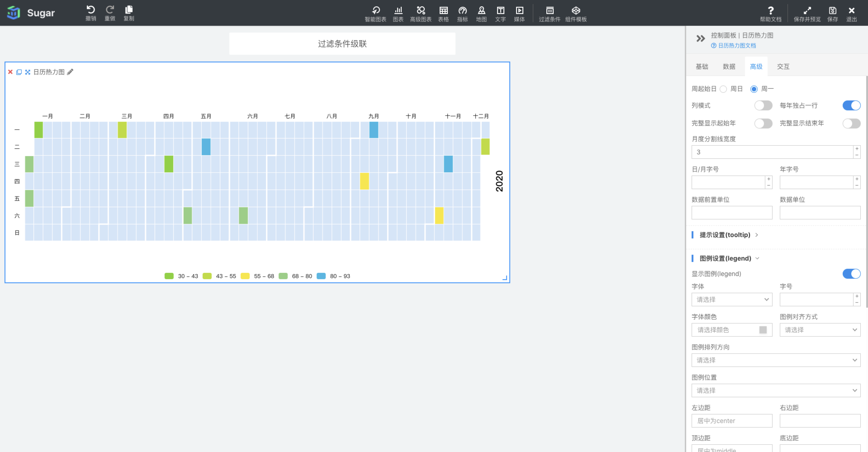This screenshot has width=868, height=452.
Task: Delete the chart with the red X icon
Action: click(10, 72)
